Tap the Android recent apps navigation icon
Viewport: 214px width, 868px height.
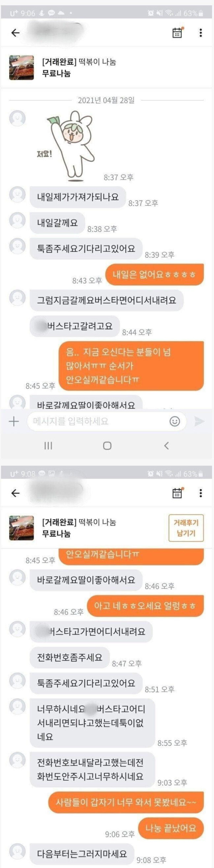[x=48, y=446]
